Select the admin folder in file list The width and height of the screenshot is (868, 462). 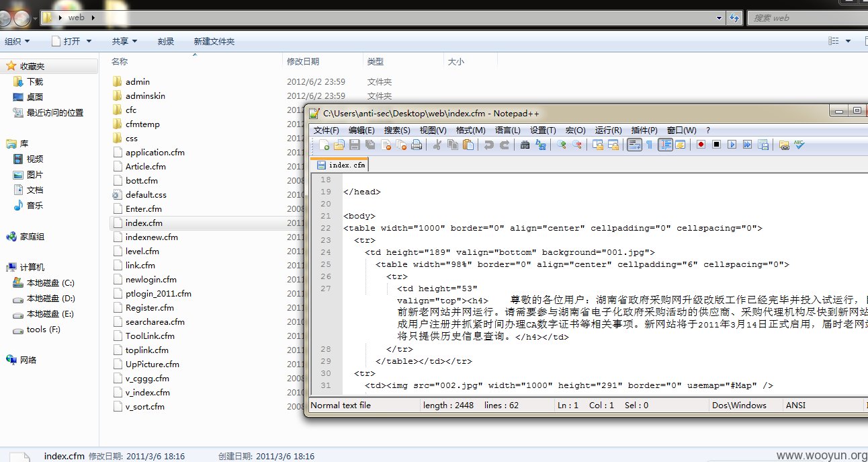(137, 81)
